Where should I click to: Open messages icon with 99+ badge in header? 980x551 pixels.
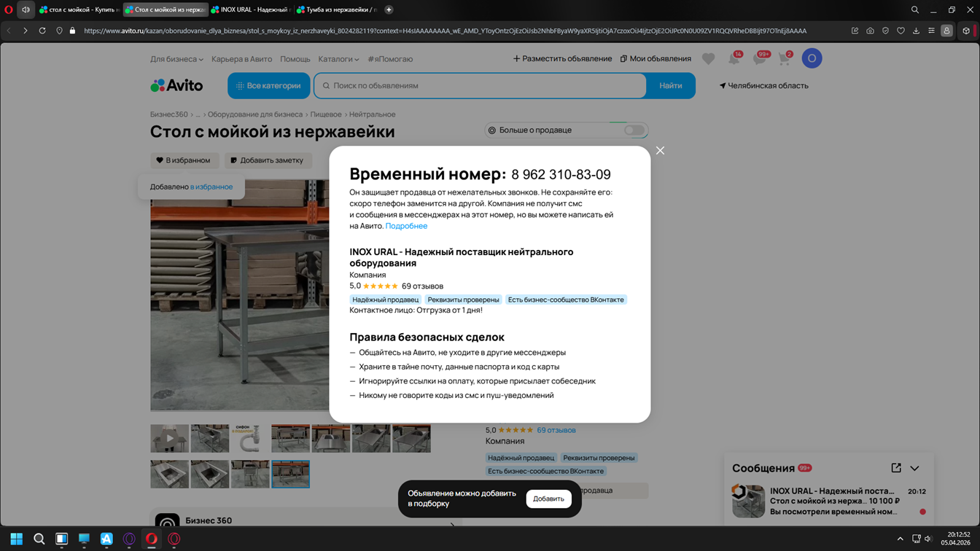(760, 59)
